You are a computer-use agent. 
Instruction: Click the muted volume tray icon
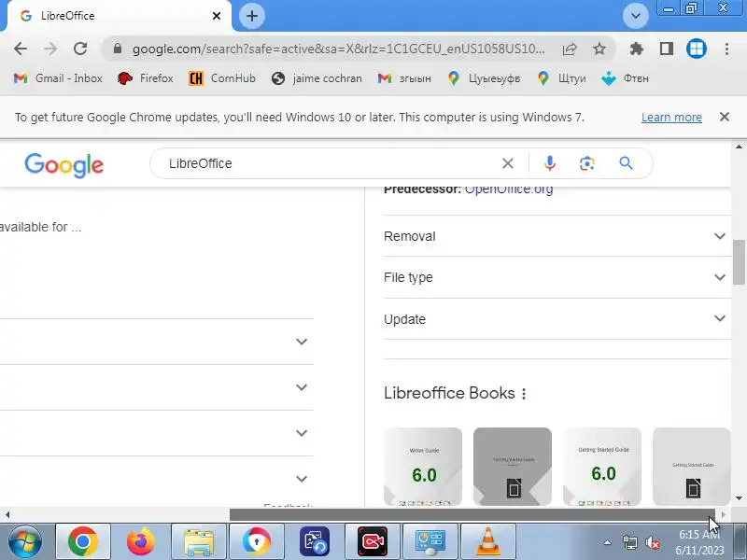pyautogui.click(x=652, y=542)
